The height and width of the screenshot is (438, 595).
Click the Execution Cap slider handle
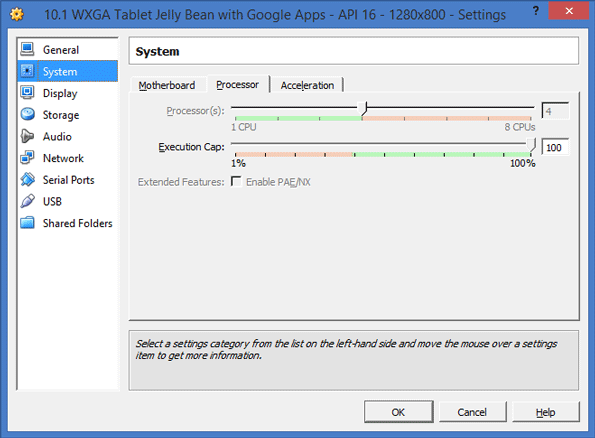pyautogui.click(x=531, y=145)
